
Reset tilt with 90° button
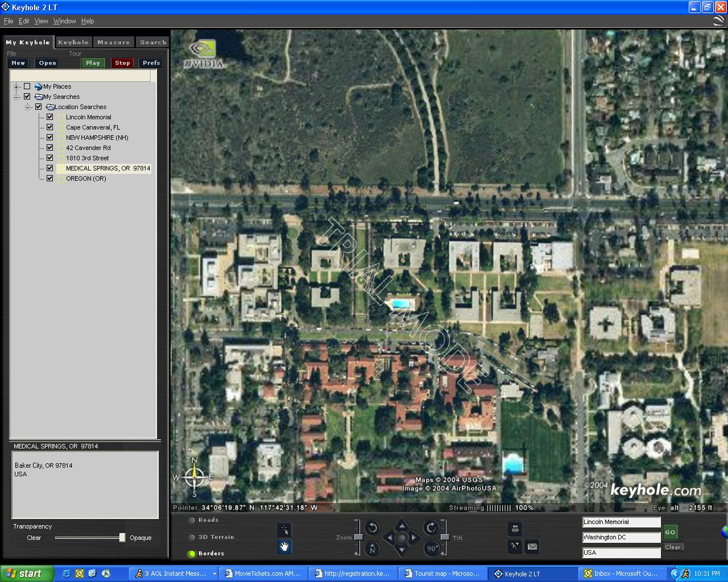click(432, 548)
